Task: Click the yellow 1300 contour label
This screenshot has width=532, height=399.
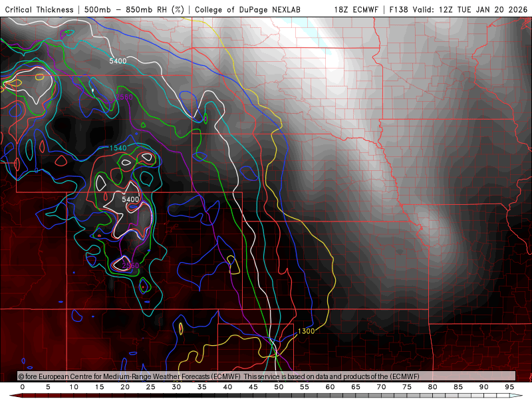Action: [307, 331]
